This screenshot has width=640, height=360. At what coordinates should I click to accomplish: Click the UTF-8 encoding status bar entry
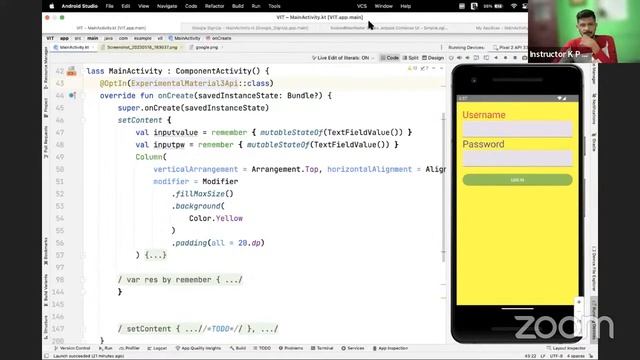pos(556,356)
